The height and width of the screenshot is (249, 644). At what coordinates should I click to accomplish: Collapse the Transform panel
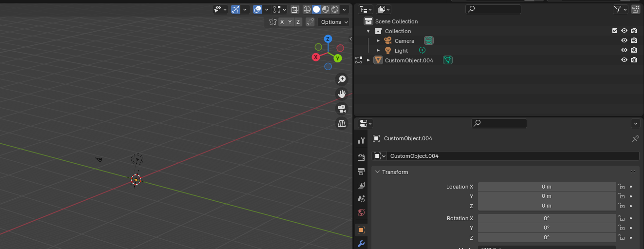(x=377, y=172)
